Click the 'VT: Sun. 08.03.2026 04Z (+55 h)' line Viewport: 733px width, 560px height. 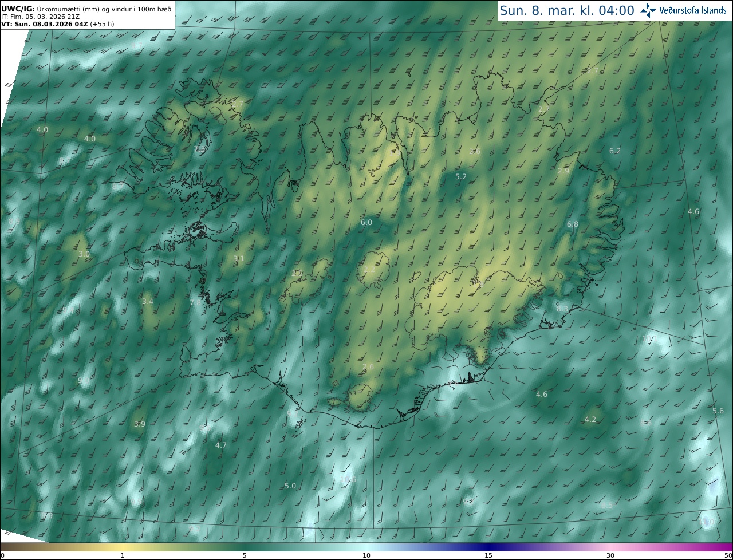[57, 24]
